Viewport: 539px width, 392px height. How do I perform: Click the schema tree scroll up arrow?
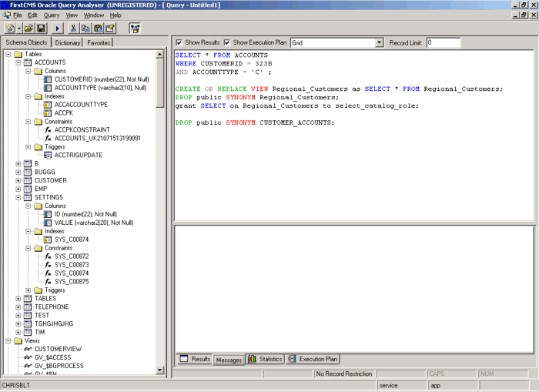160,55
